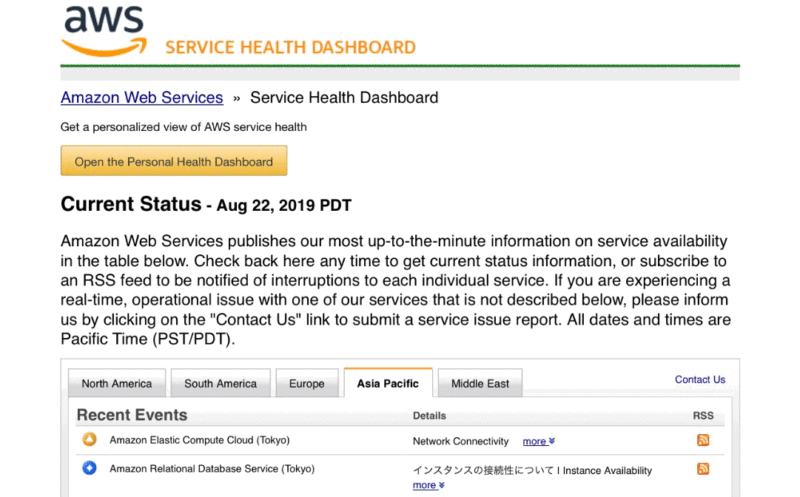Switch to the South America tab

[220, 383]
